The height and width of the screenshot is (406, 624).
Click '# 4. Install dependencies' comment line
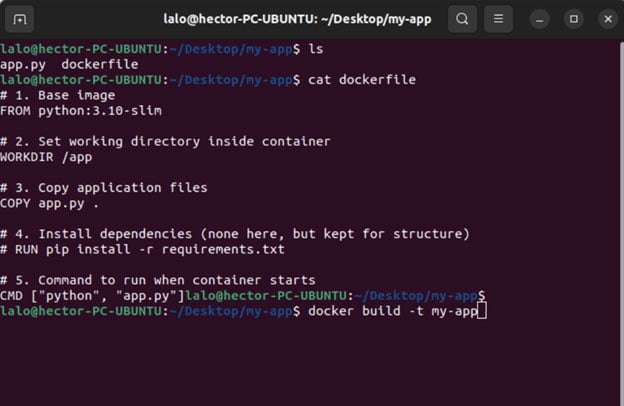(x=235, y=234)
